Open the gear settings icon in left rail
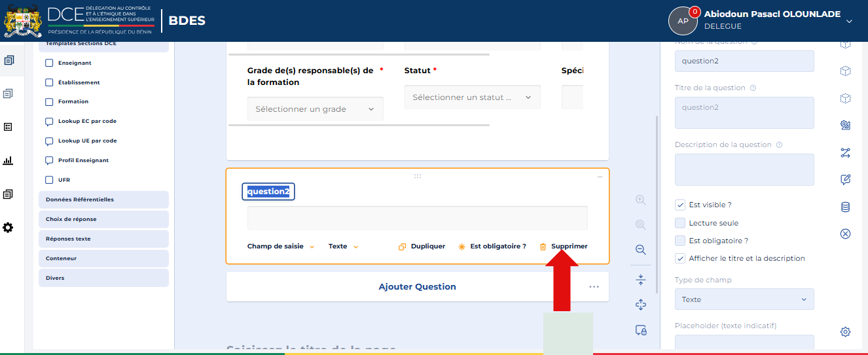This screenshot has height=355, width=868. [x=8, y=228]
